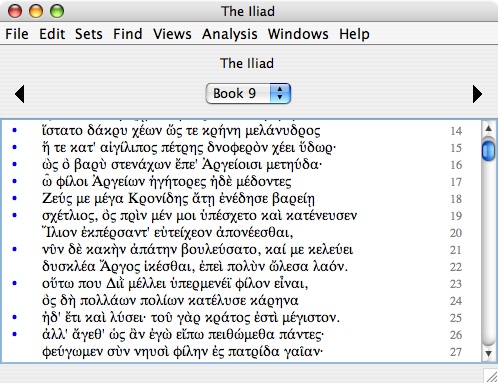
Task: Click the green zoom window button
Action: 57,11
